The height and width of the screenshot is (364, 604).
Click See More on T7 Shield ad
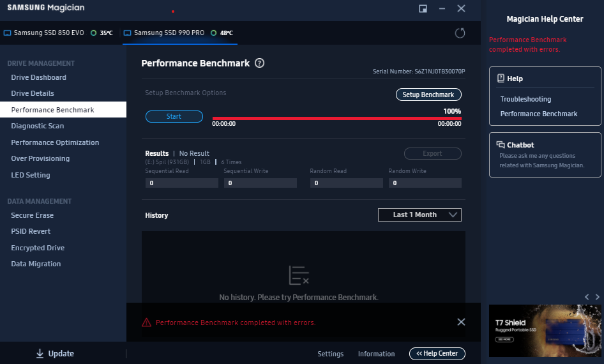504,339
